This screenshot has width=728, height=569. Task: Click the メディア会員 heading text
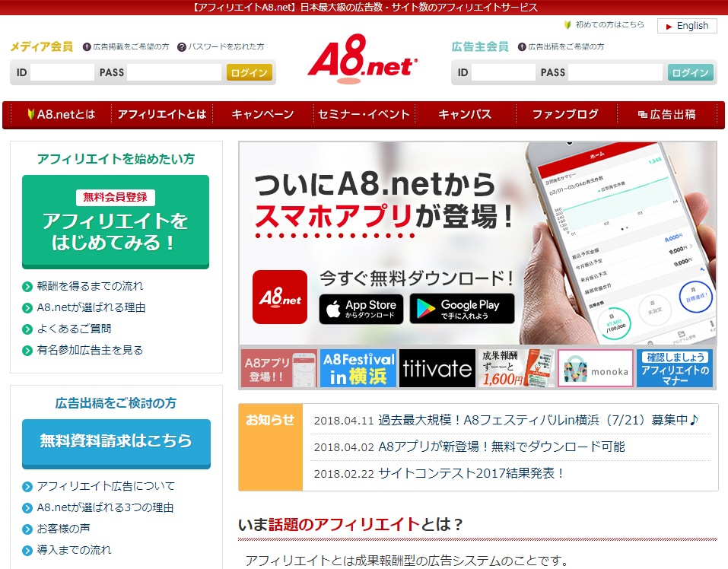(42, 47)
